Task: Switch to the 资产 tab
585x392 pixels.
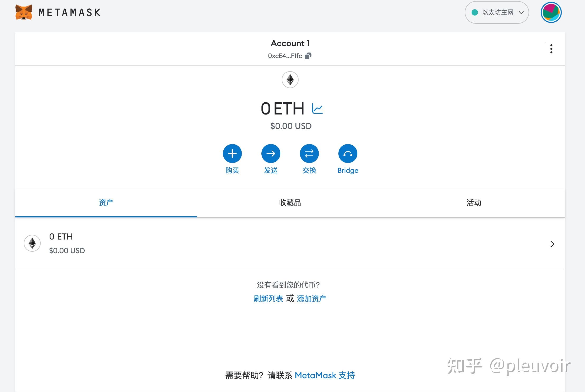Action: (106, 203)
